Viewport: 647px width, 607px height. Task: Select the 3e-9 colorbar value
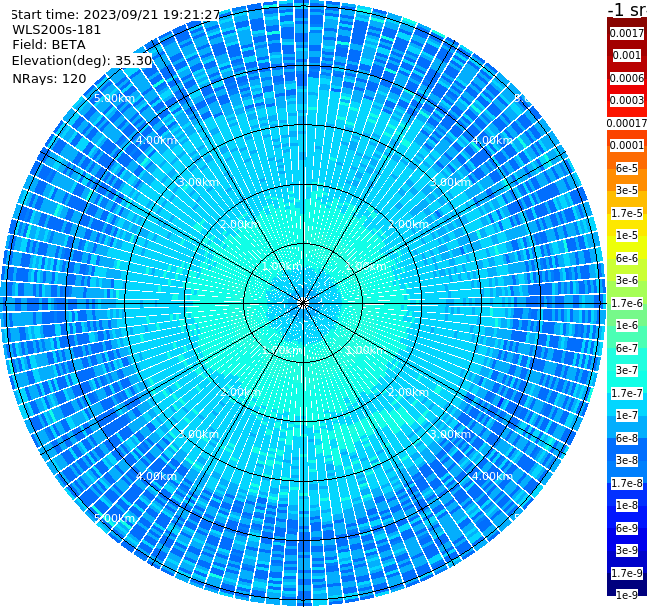tap(627, 550)
